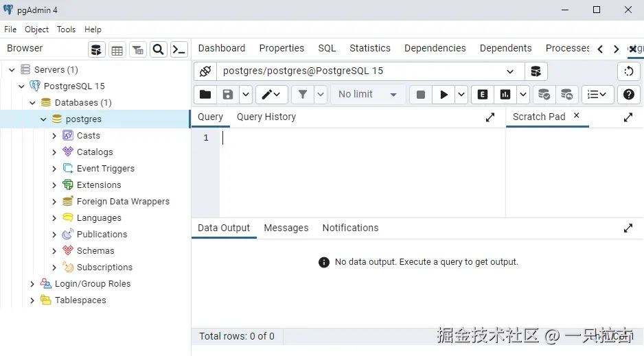Expand the Casts node
Screen dimensions: 644x356
coord(54,136)
